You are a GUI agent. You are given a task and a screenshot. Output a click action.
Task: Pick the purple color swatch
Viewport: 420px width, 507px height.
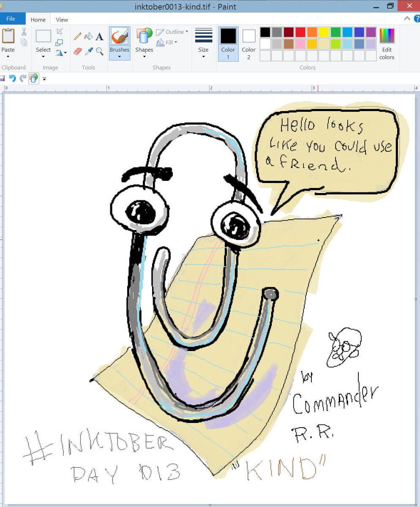[371, 32]
